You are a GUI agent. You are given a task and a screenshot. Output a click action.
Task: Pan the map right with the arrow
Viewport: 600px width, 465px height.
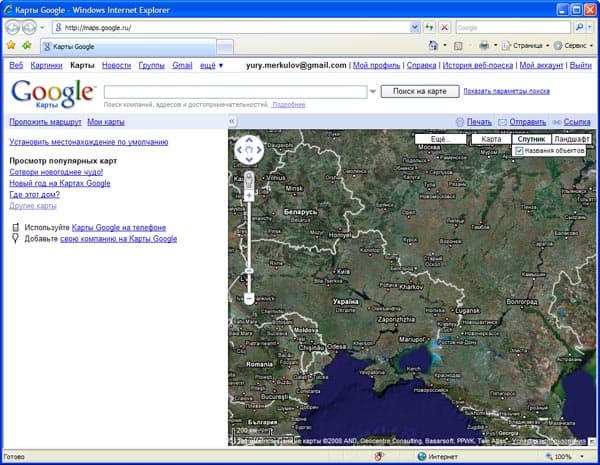(x=259, y=150)
